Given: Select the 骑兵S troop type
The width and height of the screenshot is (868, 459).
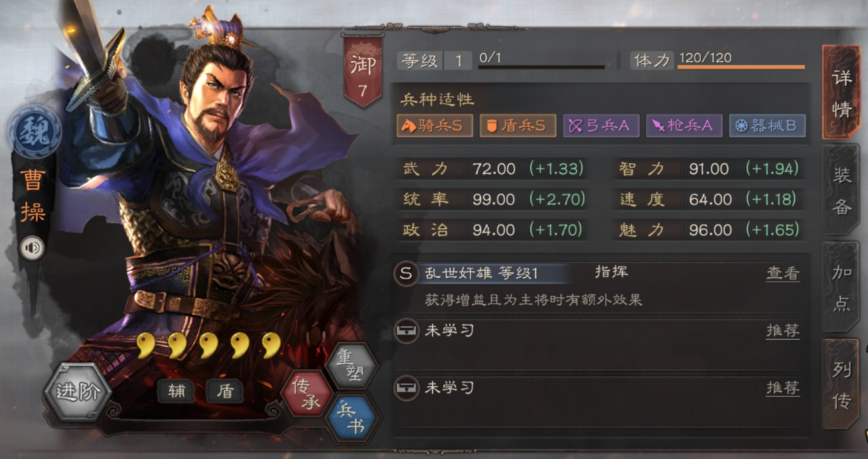Looking at the screenshot, I should tap(435, 125).
